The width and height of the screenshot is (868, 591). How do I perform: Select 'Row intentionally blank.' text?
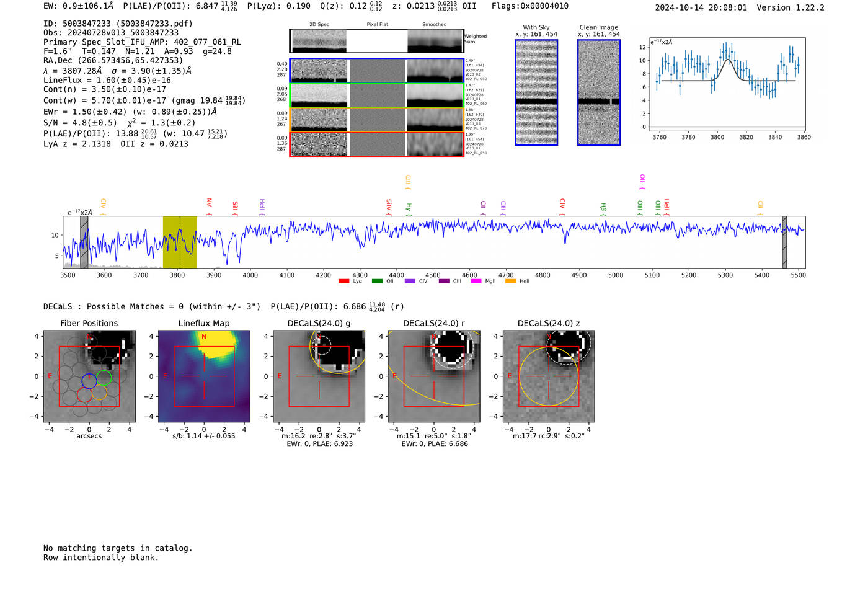click(x=101, y=558)
